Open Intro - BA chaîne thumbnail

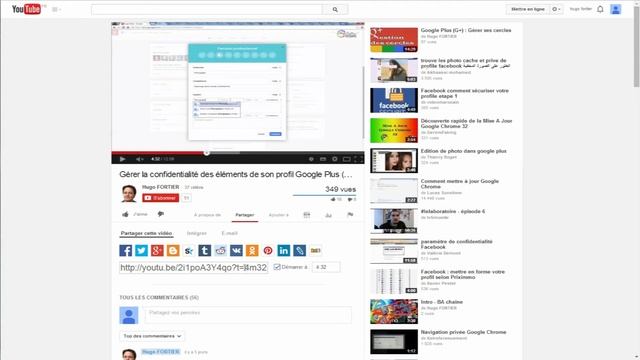(394, 311)
